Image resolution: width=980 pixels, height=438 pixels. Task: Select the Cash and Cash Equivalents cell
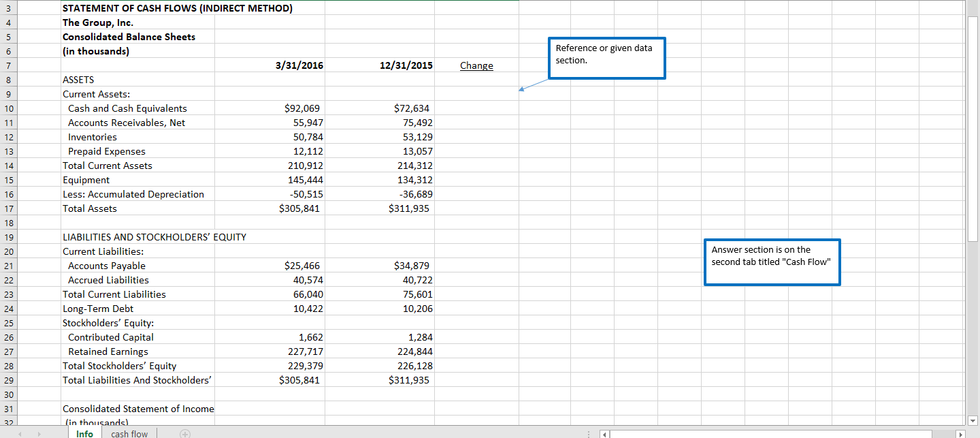tap(127, 108)
